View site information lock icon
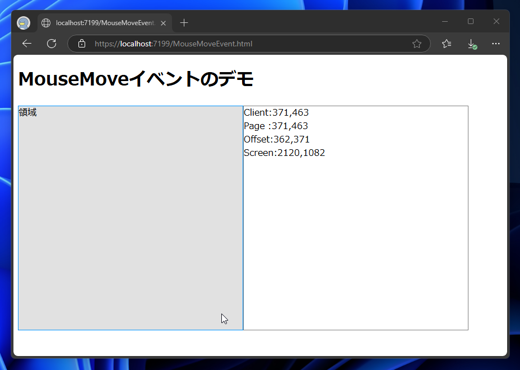Viewport: 520px width, 370px height. click(82, 44)
